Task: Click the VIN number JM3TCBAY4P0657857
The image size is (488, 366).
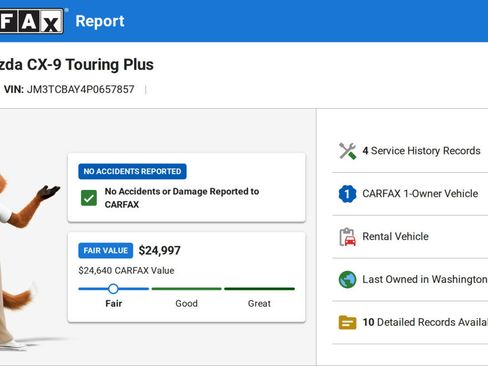Action: click(x=81, y=89)
